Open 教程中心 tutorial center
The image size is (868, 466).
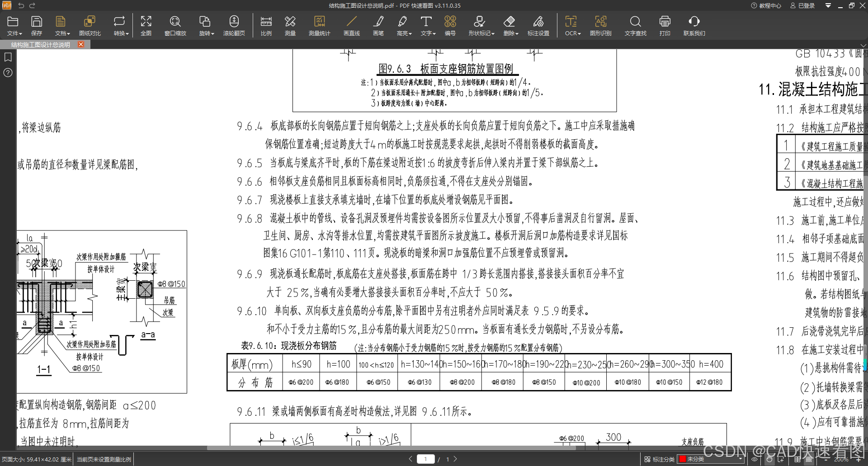pos(766,5)
